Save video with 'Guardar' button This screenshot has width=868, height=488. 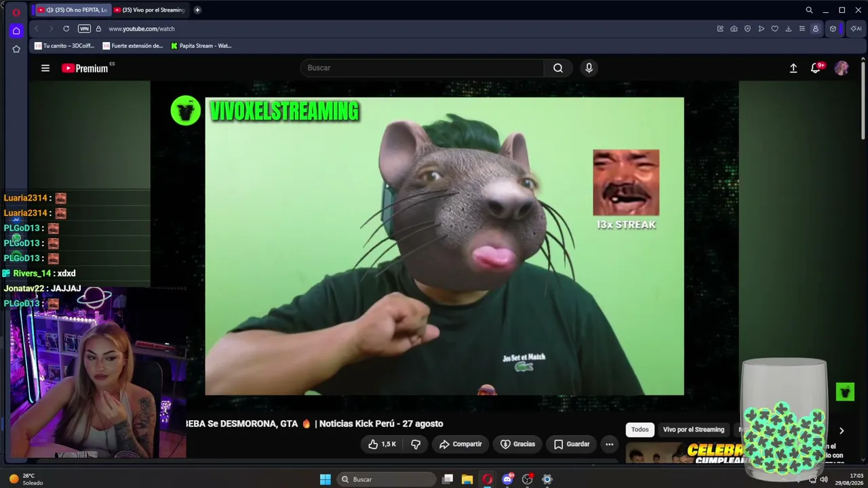point(572,444)
